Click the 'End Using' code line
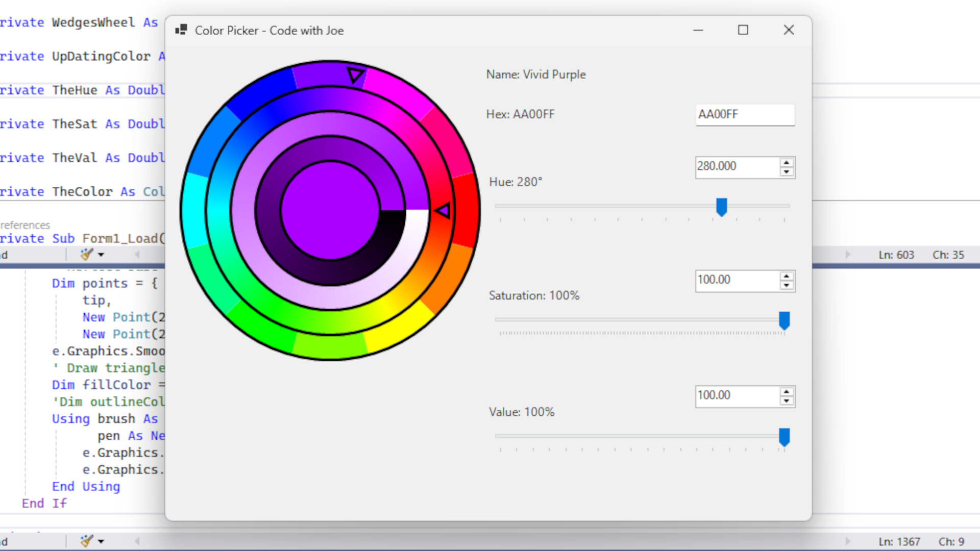This screenshot has width=980, height=551. pyautogui.click(x=86, y=487)
